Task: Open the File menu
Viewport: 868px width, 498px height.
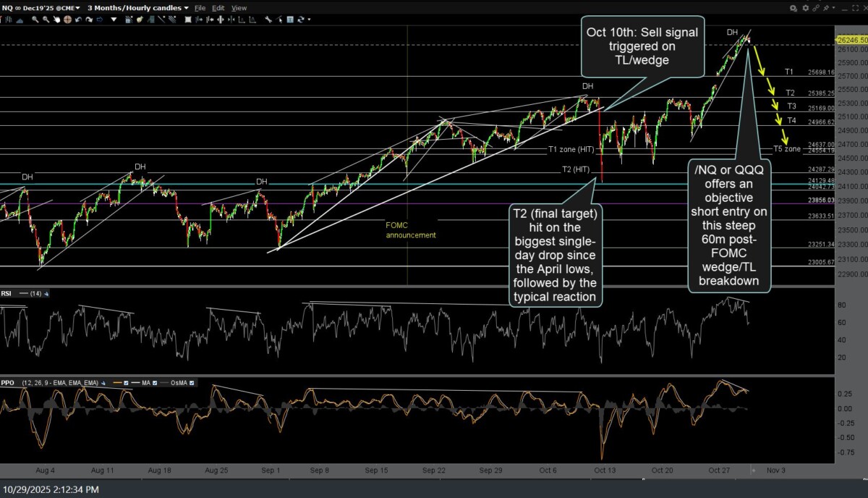Action: 201,7
